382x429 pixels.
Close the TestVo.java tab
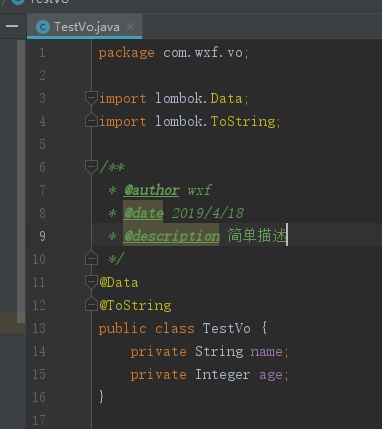[x=131, y=26]
